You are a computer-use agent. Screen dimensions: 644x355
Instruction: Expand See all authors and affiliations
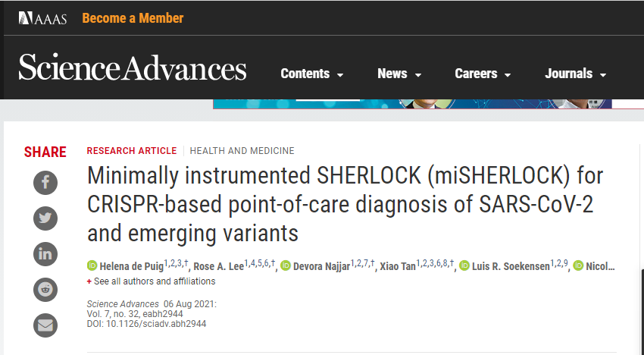151,281
